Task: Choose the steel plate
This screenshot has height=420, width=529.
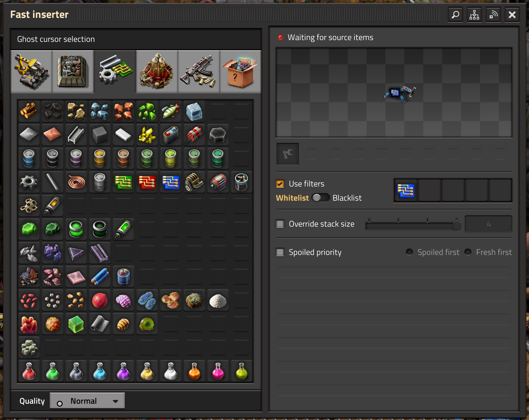Action: click(76, 135)
